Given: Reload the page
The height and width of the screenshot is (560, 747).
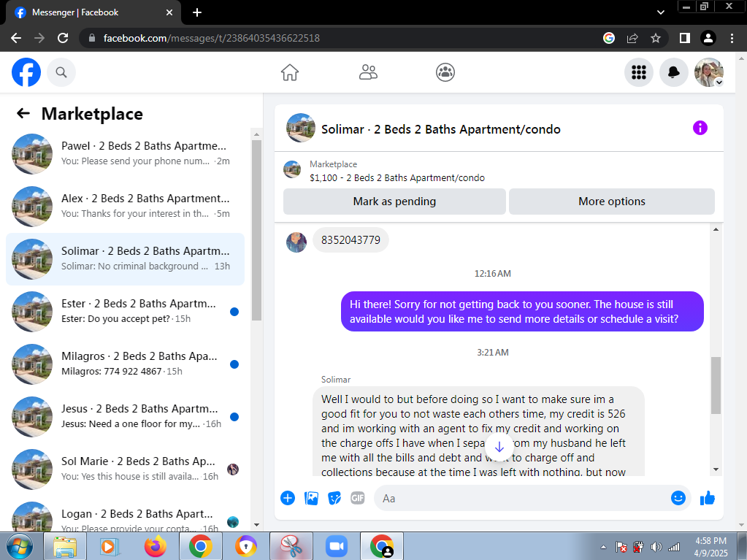Looking at the screenshot, I should [63, 38].
